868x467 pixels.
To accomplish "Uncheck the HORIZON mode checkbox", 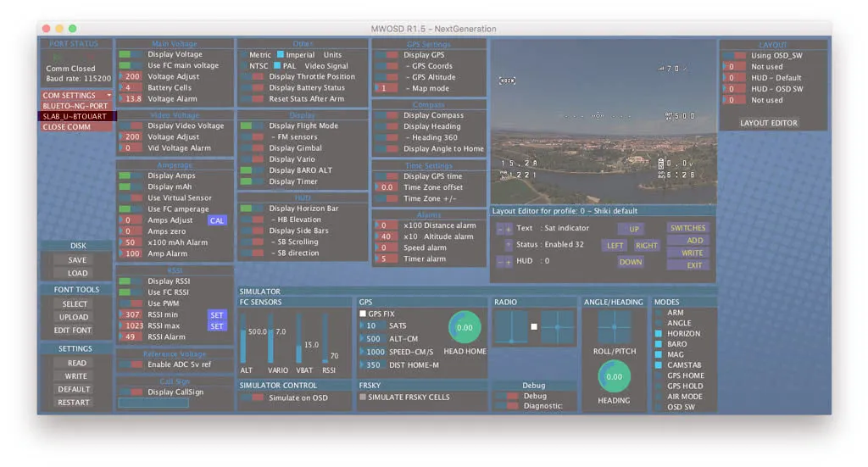I will point(659,334).
